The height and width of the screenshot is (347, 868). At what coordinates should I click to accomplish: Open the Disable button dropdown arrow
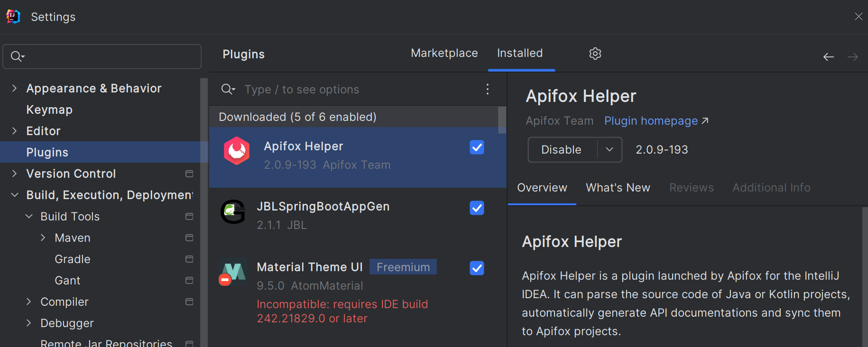[609, 150]
